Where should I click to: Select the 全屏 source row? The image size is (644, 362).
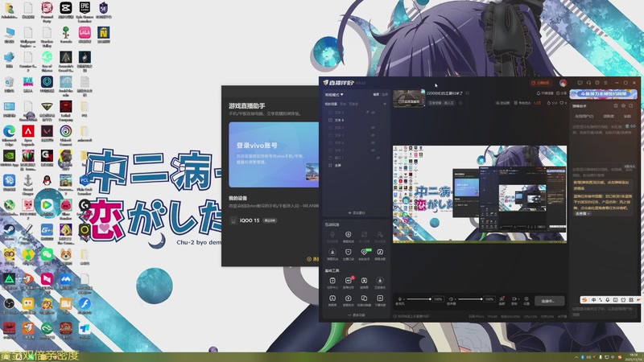pos(357,165)
